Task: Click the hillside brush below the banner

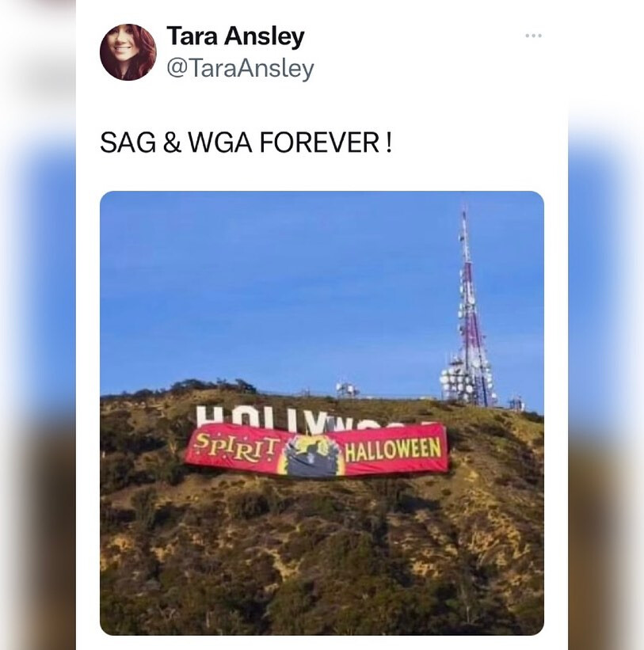Action: (x=322, y=556)
